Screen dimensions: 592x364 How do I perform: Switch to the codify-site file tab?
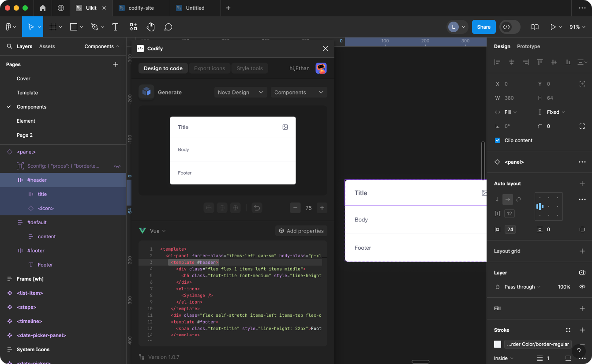(141, 8)
